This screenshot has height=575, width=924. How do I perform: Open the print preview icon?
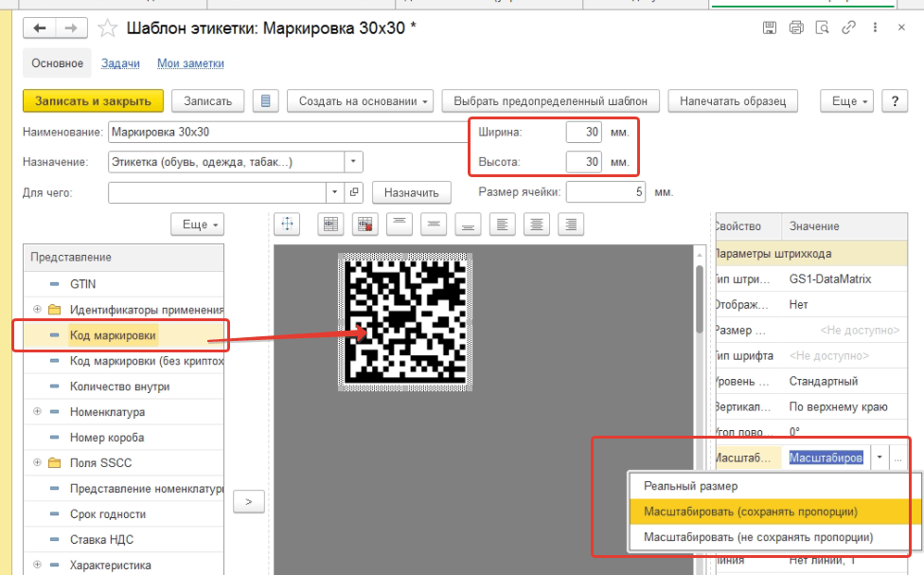pyautogui.click(x=822, y=27)
